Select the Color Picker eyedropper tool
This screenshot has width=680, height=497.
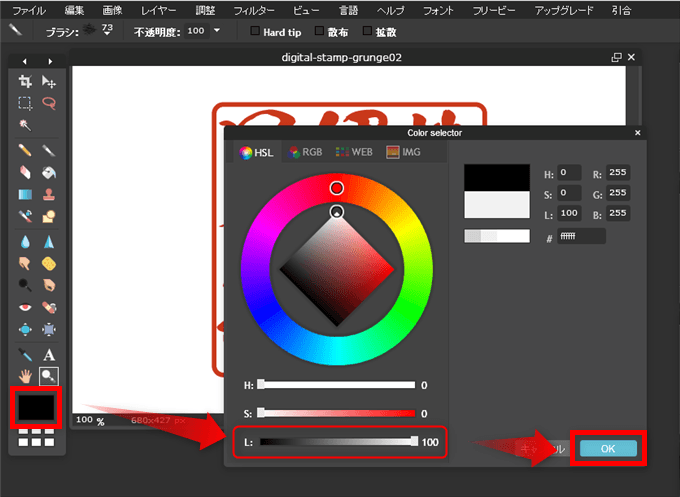25,355
